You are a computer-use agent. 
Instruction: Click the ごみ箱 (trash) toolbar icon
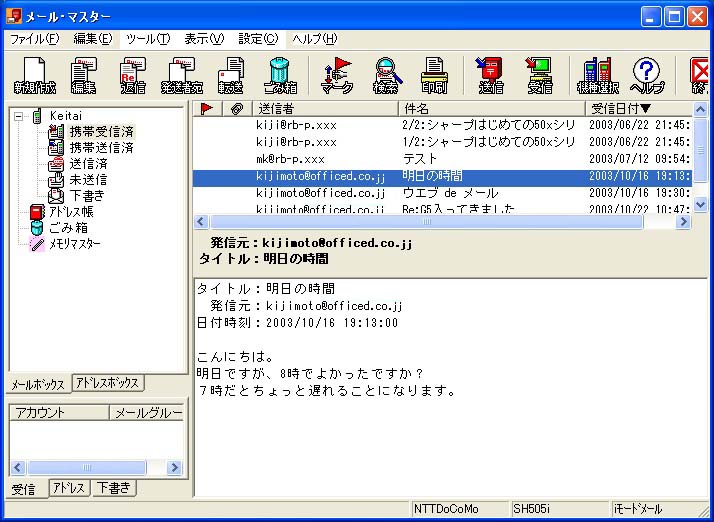(x=281, y=74)
